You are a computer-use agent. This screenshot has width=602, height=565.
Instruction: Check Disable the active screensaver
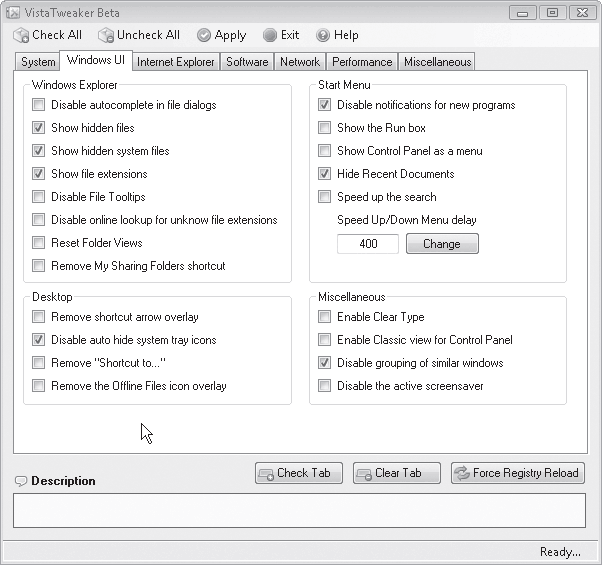click(324, 386)
